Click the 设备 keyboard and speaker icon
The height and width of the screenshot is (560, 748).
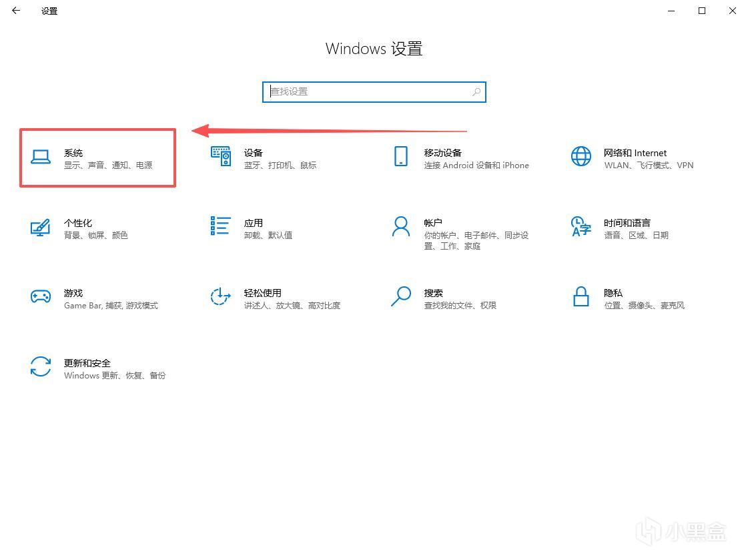pos(221,156)
